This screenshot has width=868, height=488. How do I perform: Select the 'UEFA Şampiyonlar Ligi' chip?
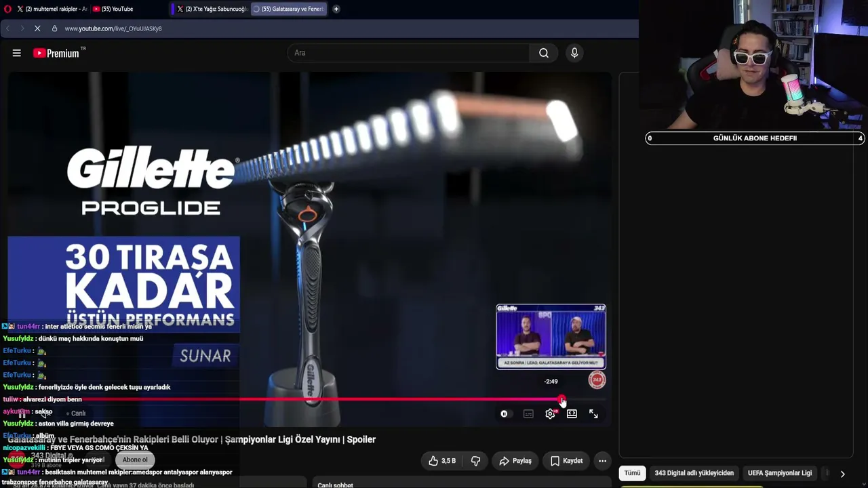click(x=780, y=473)
